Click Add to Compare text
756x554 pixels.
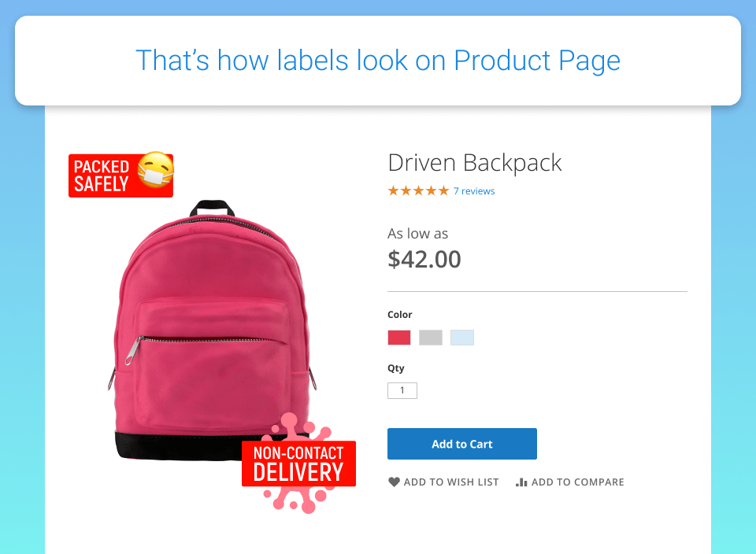pos(577,482)
